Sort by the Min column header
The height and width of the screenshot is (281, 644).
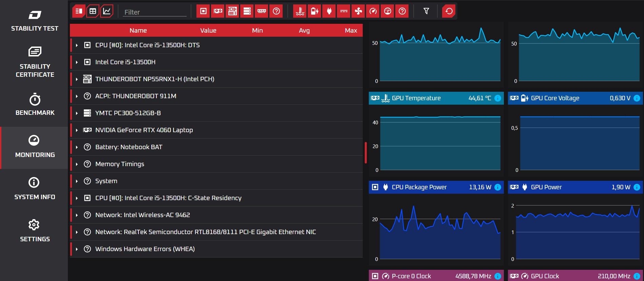257,30
